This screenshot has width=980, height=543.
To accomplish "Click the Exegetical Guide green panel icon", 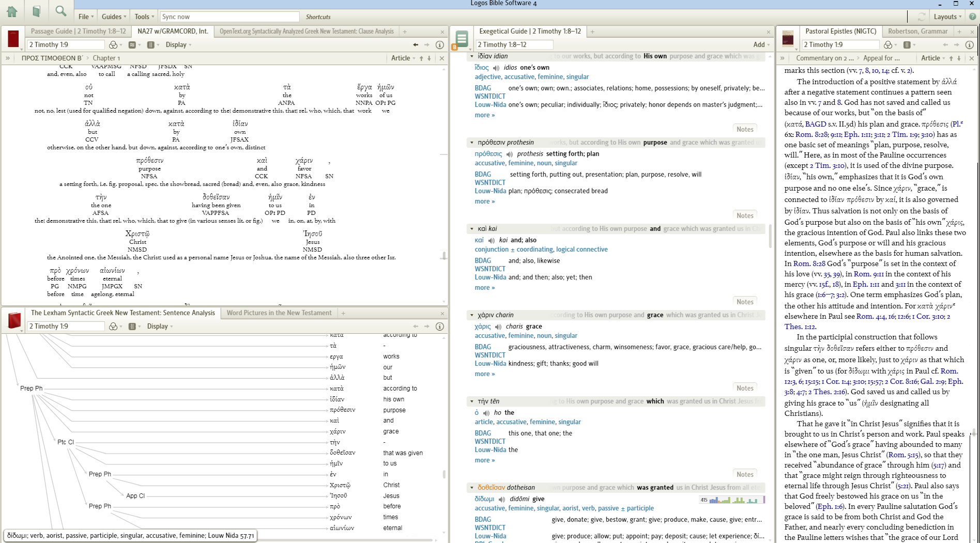I will pyautogui.click(x=461, y=39).
